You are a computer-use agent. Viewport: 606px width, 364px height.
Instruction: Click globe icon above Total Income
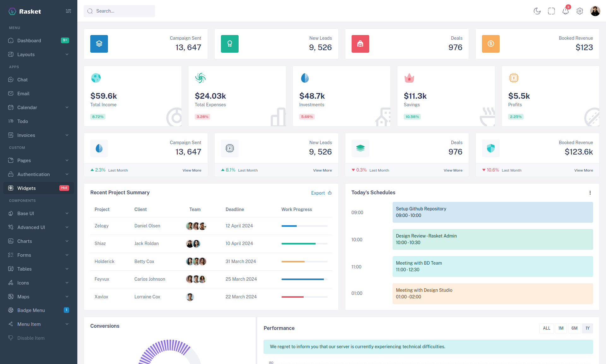point(96,78)
